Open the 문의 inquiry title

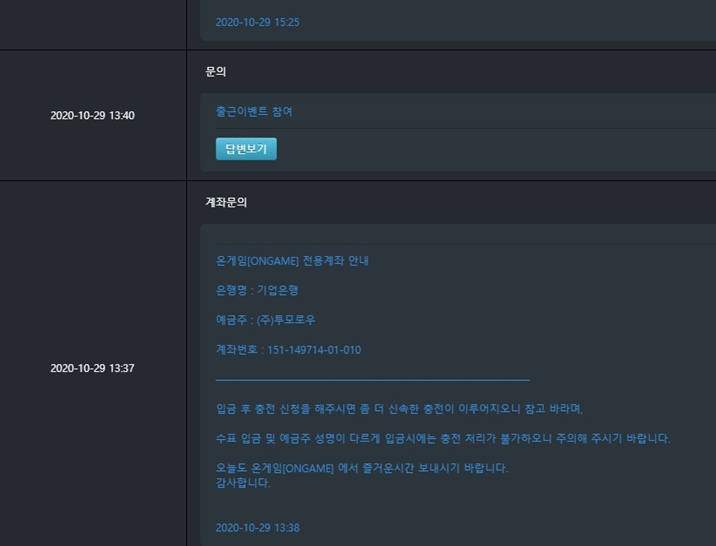pos(215,72)
